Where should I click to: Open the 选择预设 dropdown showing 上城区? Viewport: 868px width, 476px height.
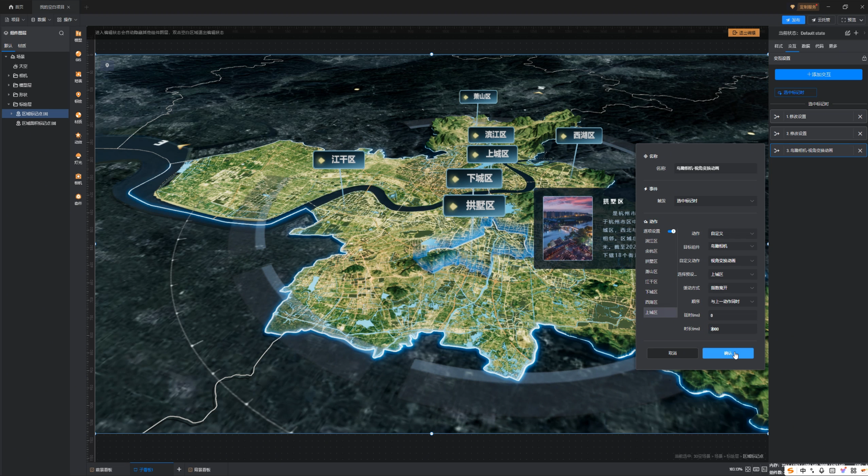pyautogui.click(x=732, y=274)
